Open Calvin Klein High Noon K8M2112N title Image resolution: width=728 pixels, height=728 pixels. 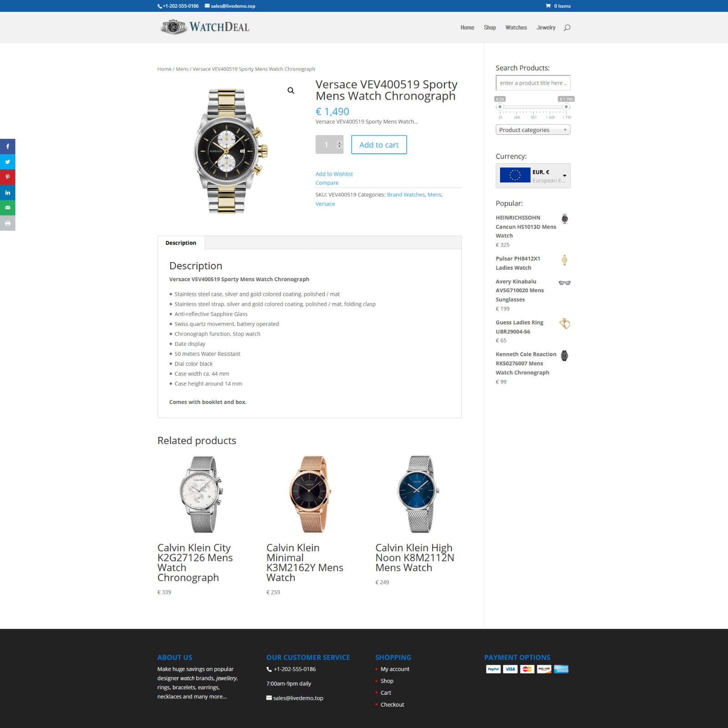(x=415, y=558)
